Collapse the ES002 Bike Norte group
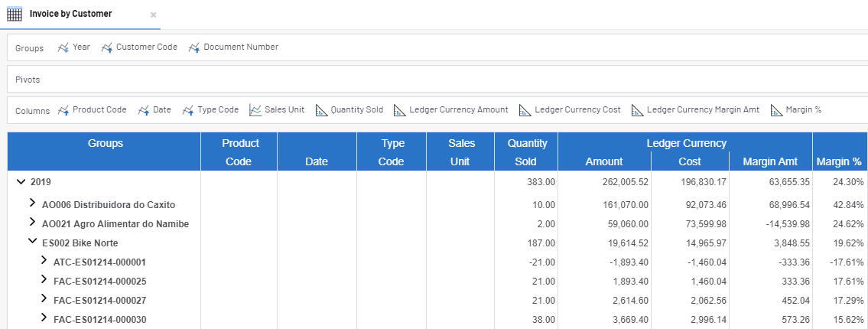This screenshot has height=329, width=868. tap(33, 242)
